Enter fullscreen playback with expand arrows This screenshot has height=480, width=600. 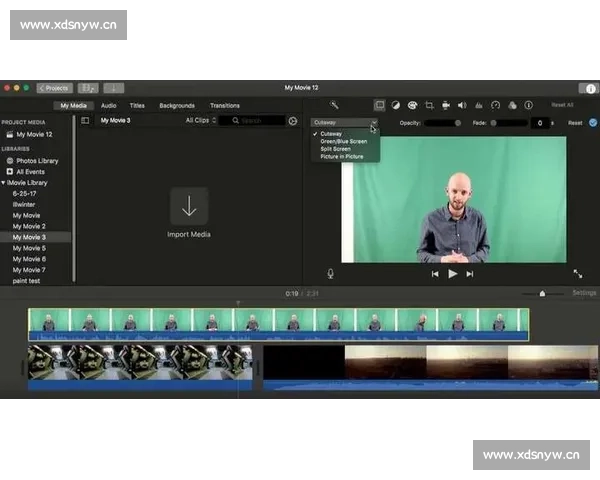578,273
